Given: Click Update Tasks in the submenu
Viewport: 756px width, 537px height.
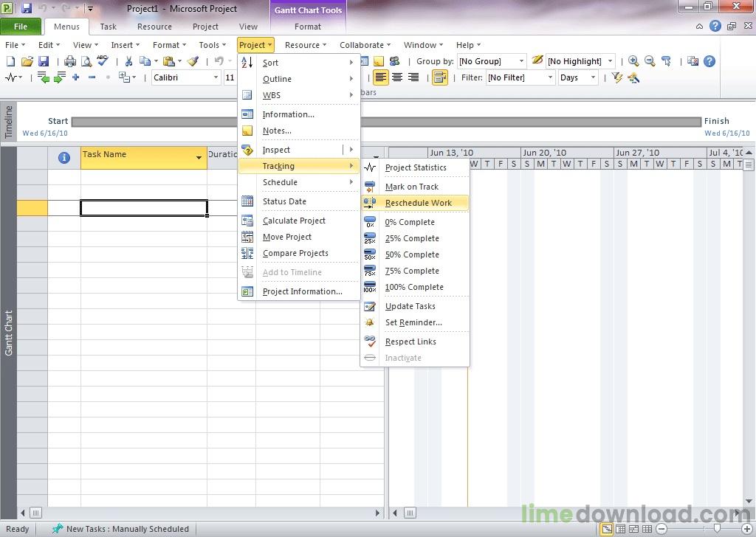Looking at the screenshot, I should click(x=415, y=306).
